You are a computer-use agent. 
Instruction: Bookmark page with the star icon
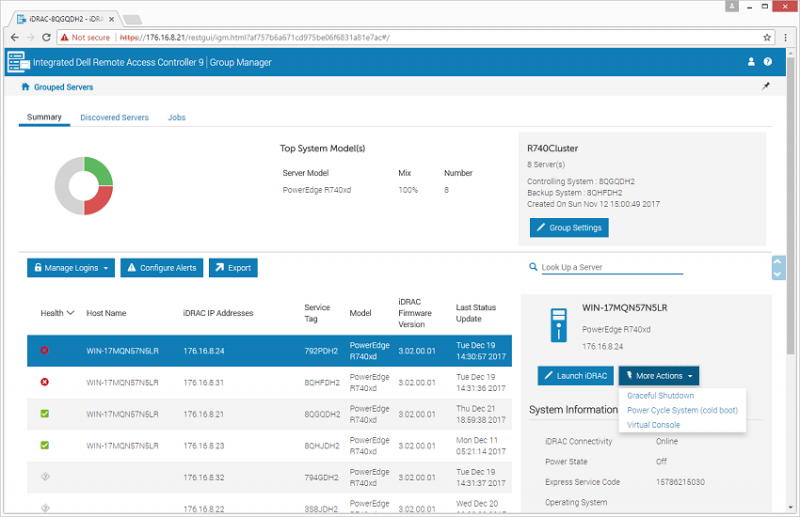tap(768, 37)
